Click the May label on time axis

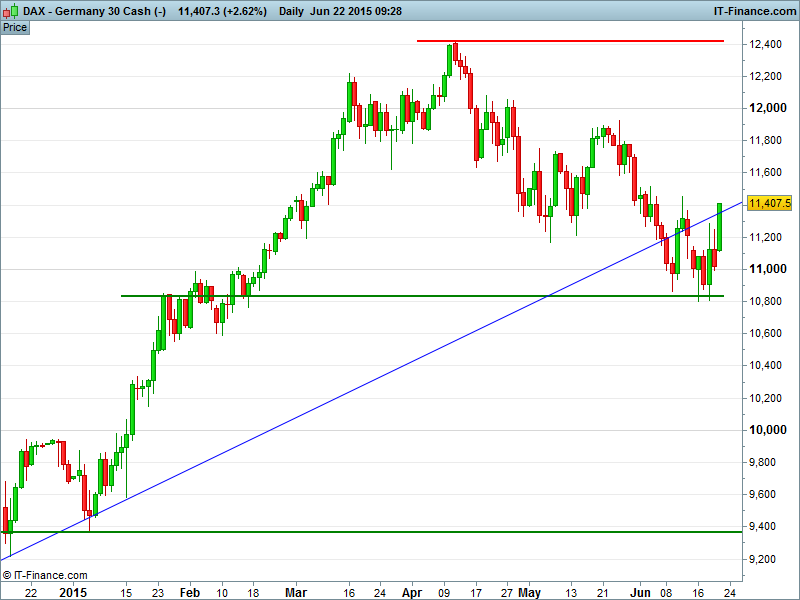tap(528, 592)
